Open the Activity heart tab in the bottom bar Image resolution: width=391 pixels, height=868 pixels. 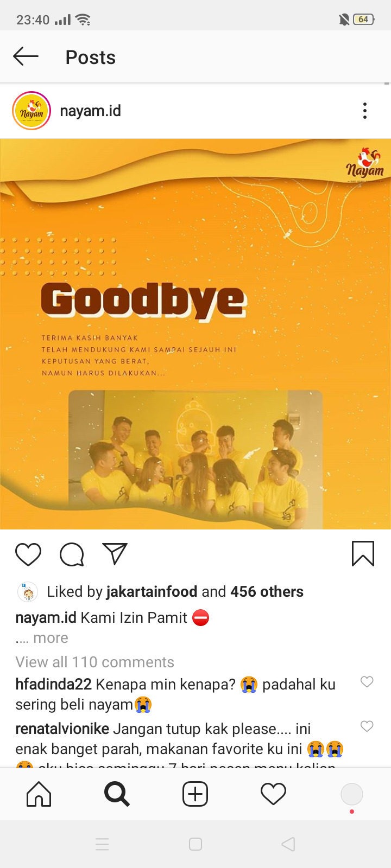click(274, 794)
